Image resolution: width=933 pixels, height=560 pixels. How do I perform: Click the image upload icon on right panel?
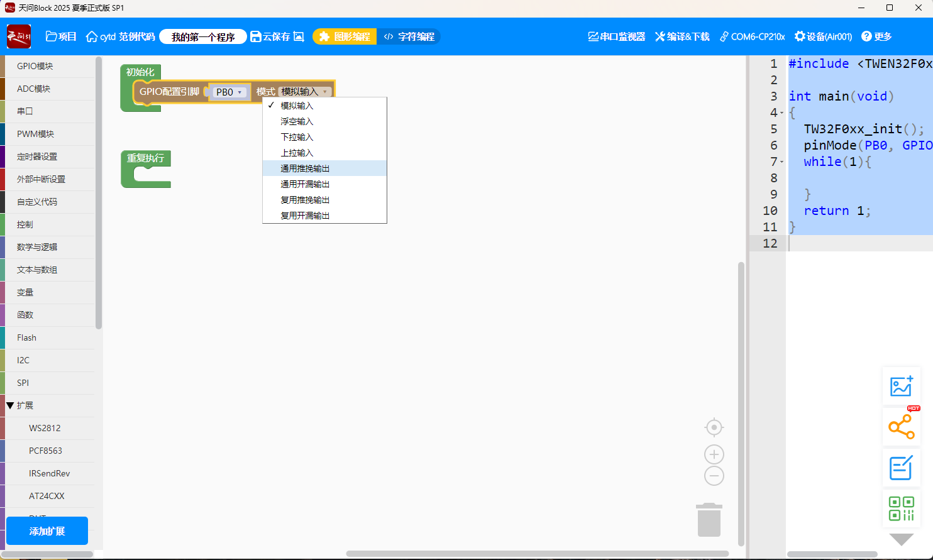coord(901,386)
